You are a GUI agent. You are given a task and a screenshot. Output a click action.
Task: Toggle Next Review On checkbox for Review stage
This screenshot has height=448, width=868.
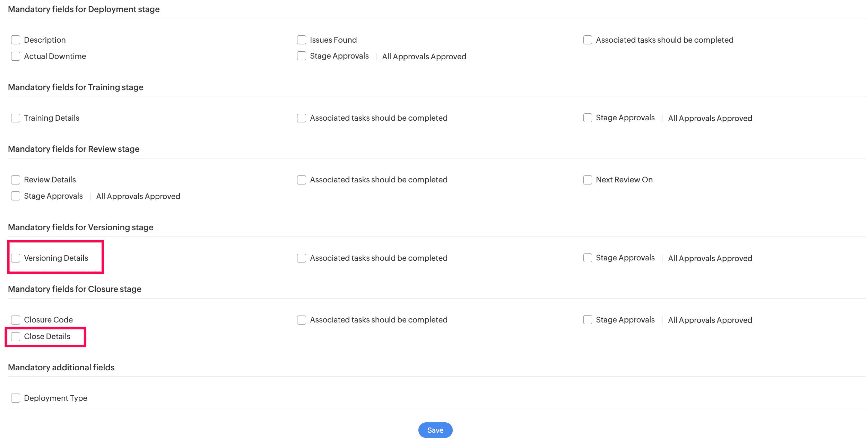[588, 179]
